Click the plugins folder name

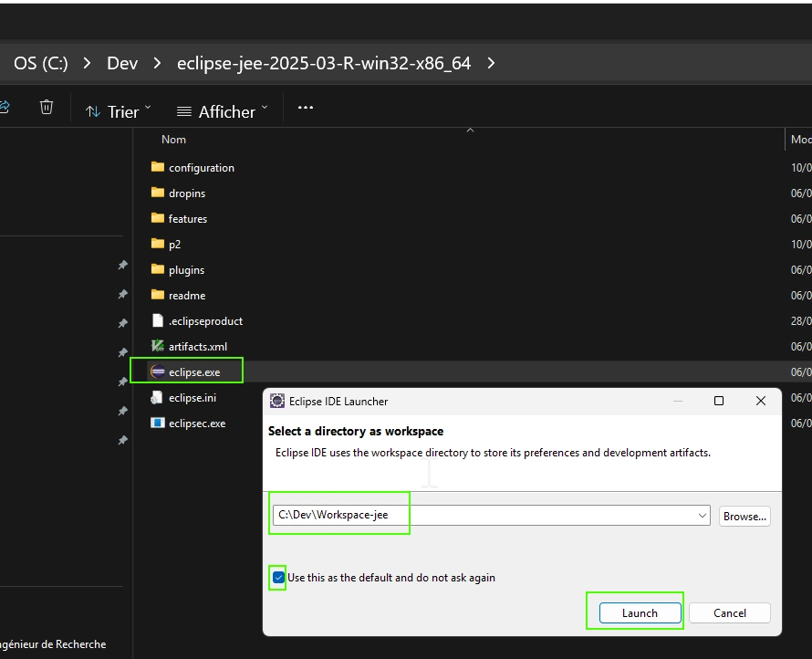point(186,270)
